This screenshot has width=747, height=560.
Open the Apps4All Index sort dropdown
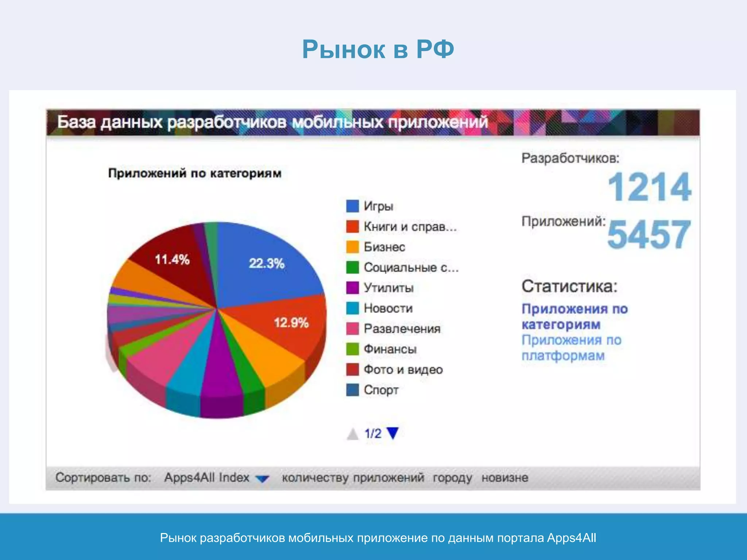pyautogui.click(x=217, y=478)
